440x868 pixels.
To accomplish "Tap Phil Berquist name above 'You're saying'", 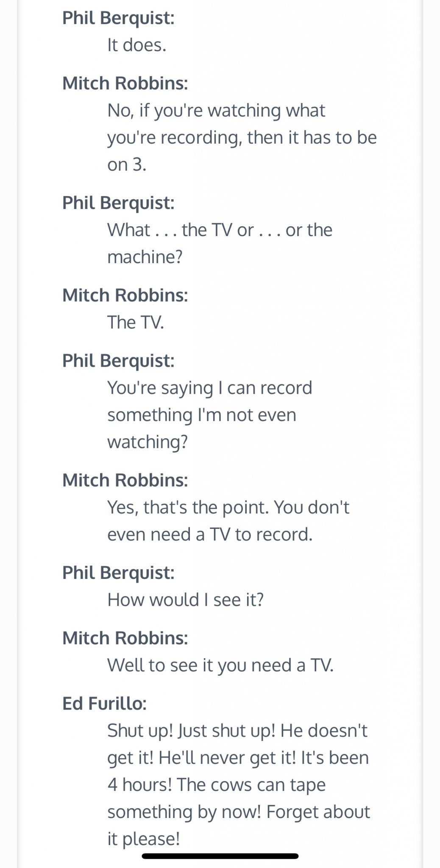I will 118,361.
